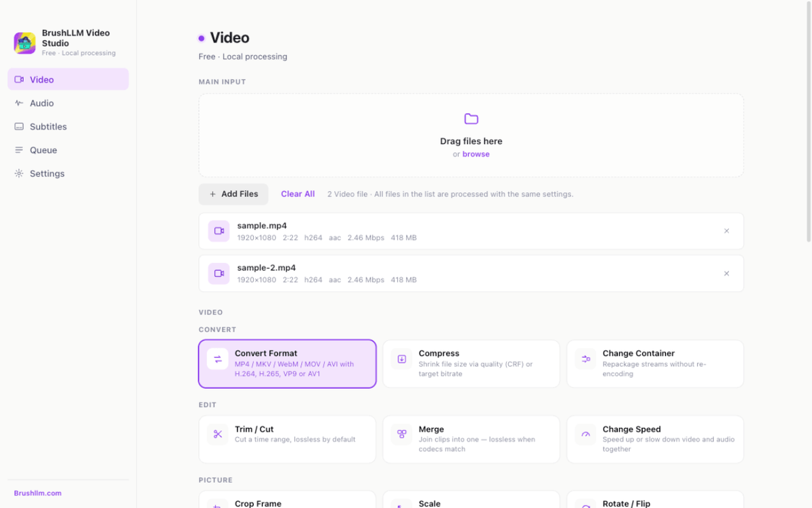Open the Audio section in sidebar
Screen dimensions: 812x508
click(x=68, y=103)
